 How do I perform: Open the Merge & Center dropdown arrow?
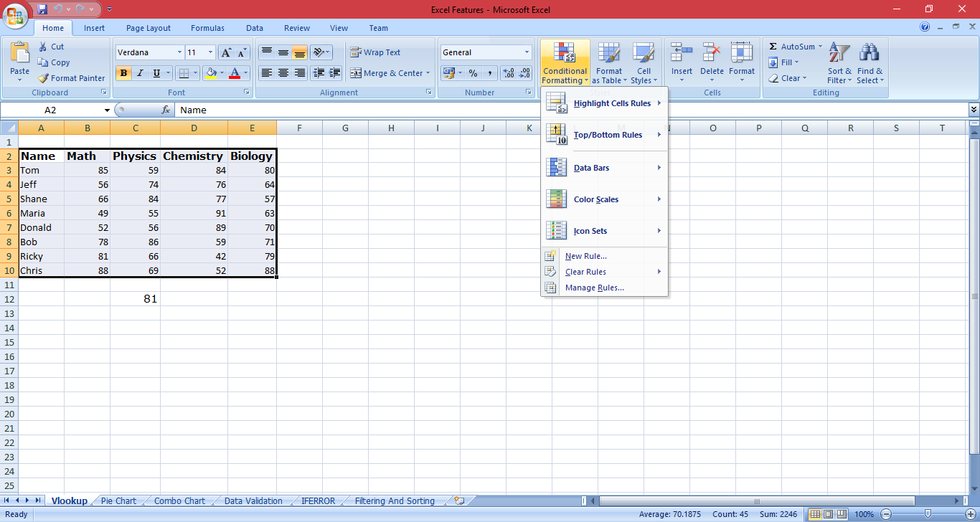[428, 73]
